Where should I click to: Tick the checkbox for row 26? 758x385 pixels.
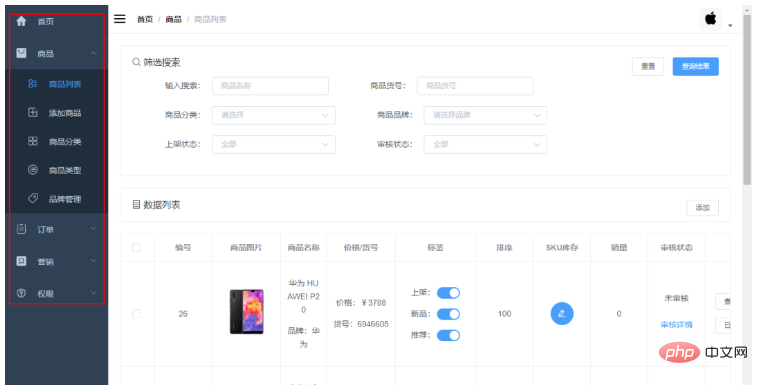[x=136, y=313]
